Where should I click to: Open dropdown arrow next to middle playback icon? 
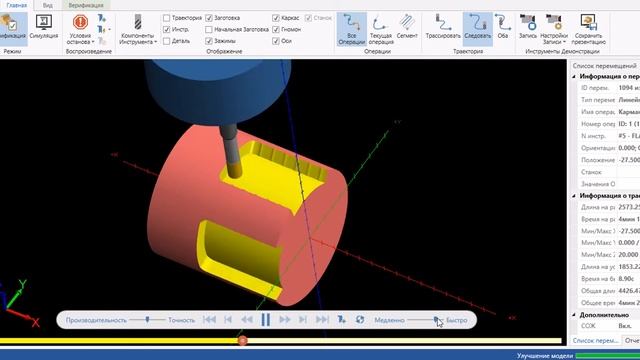tap(109, 29)
